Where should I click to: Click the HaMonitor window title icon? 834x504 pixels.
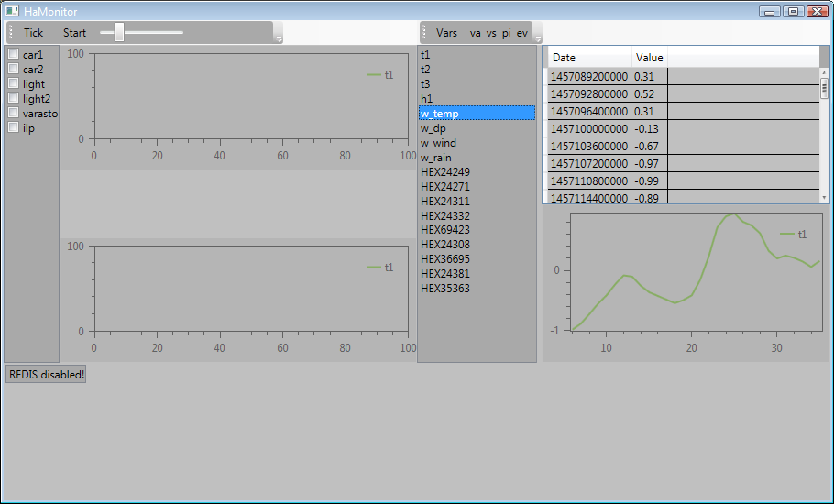pyautogui.click(x=12, y=11)
